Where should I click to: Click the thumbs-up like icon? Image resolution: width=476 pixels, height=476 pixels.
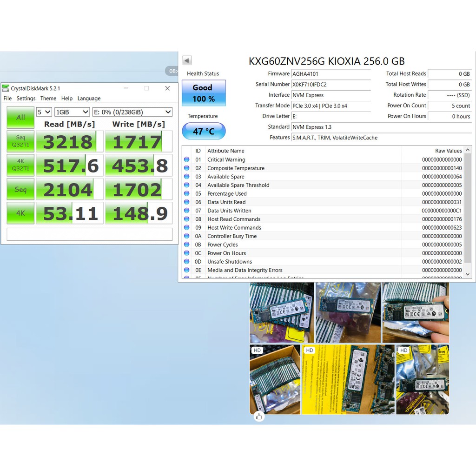259,416
